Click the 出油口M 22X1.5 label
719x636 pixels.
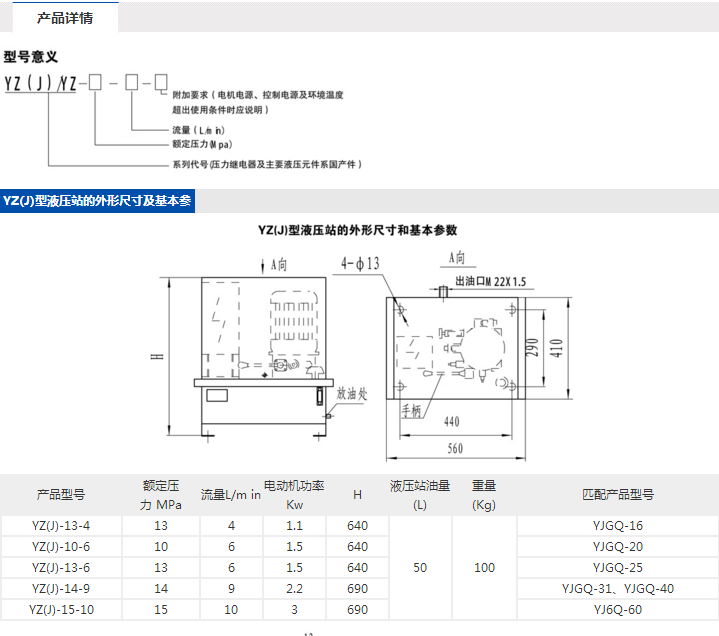(489, 282)
